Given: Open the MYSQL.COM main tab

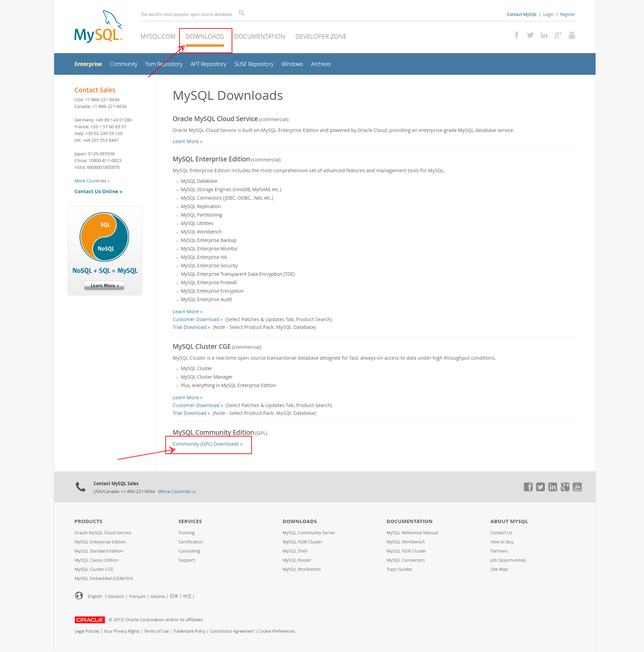Looking at the screenshot, I should pyautogui.click(x=158, y=37).
